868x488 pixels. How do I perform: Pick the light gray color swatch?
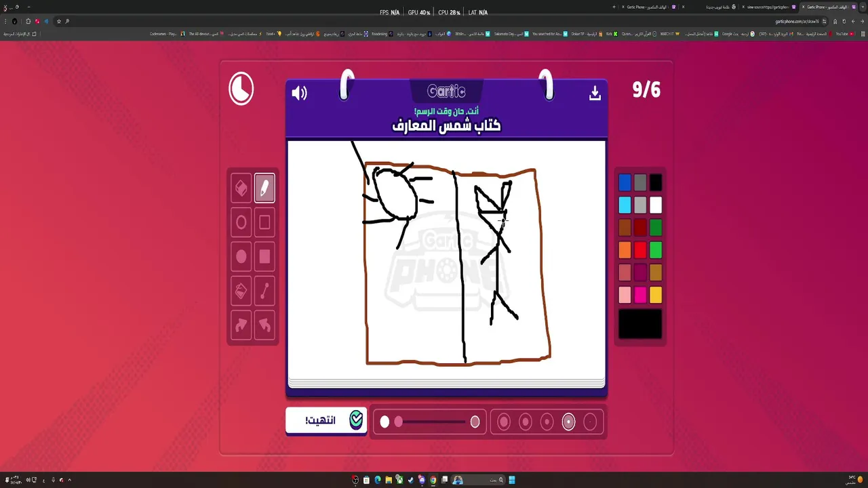[x=640, y=205]
